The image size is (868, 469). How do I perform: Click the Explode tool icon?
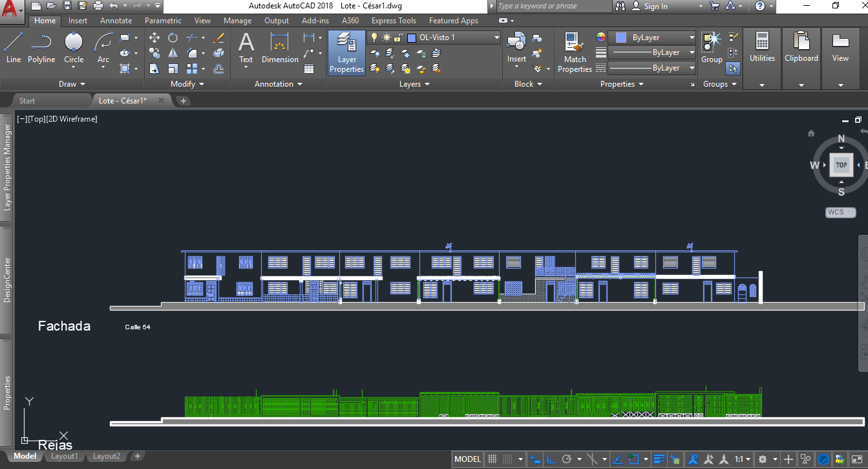[218, 53]
